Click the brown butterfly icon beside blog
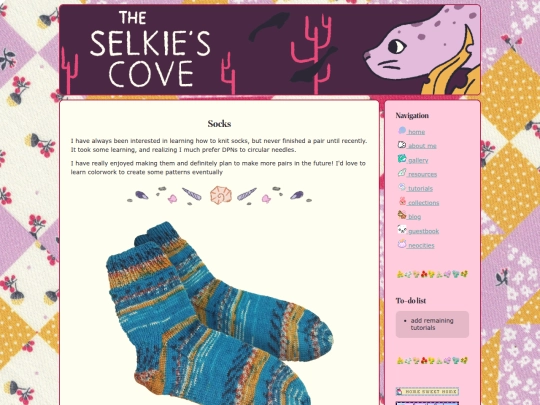 402,215
